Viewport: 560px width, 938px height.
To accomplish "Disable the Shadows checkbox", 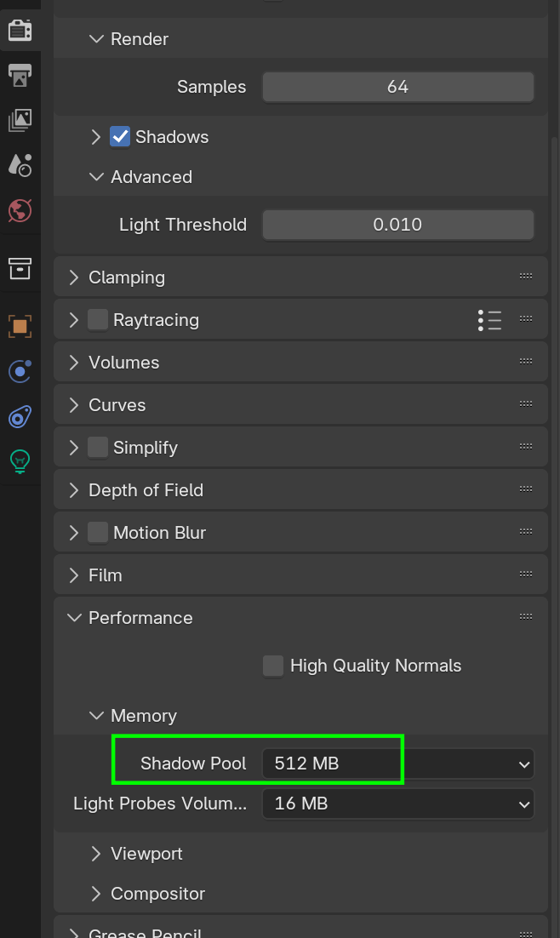I will pos(120,137).
